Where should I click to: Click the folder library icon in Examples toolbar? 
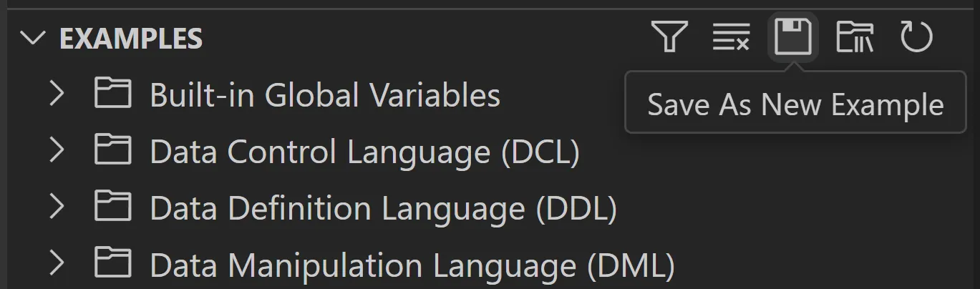855,37
